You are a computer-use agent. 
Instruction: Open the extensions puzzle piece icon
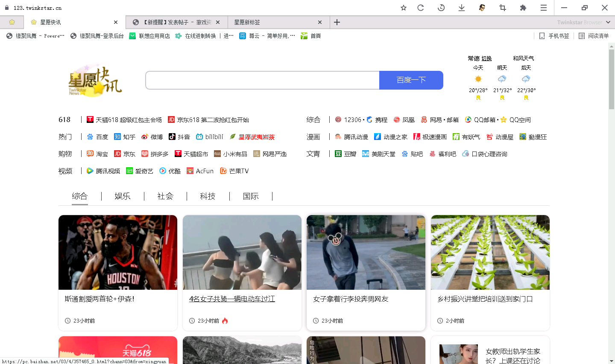[x=523, y=8]
